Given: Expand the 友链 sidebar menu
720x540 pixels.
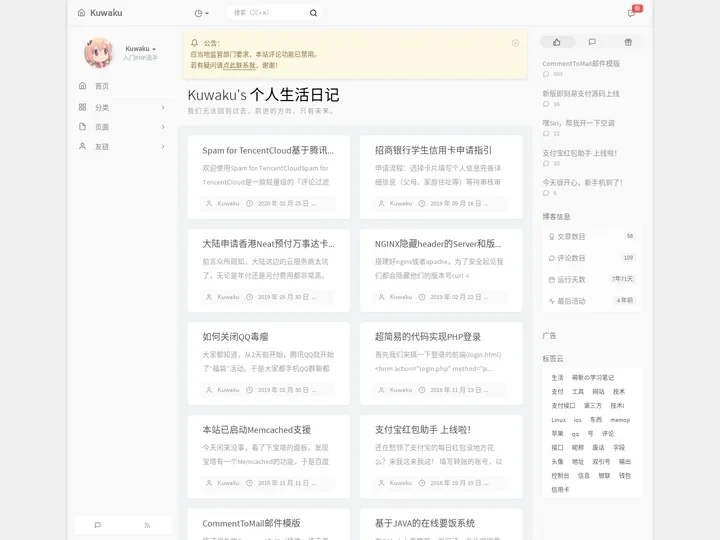Looking at the screenshot, I should (x=122, y=146).
